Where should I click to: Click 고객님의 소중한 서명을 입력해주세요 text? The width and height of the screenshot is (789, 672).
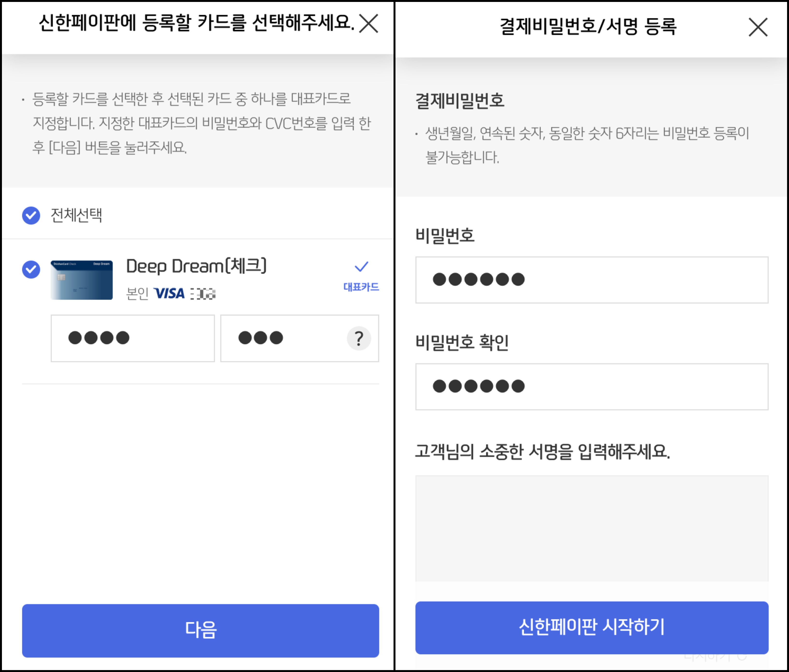542,452
